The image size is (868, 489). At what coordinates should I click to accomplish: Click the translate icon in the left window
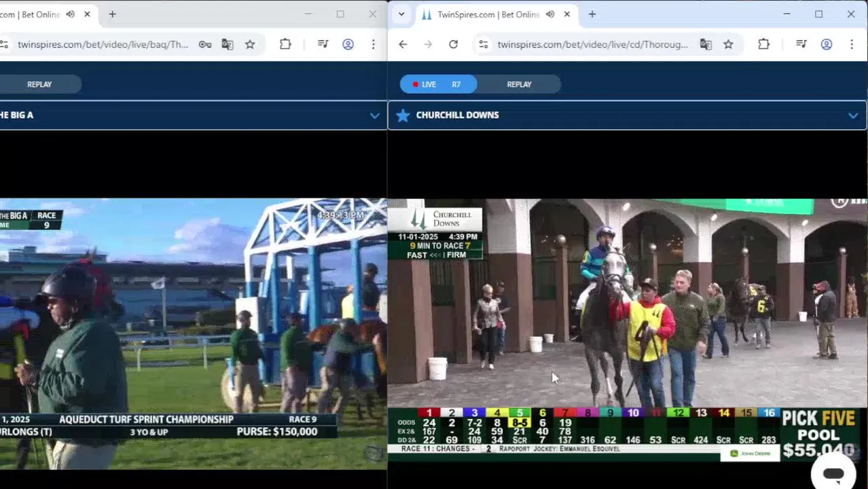point(228,44)
